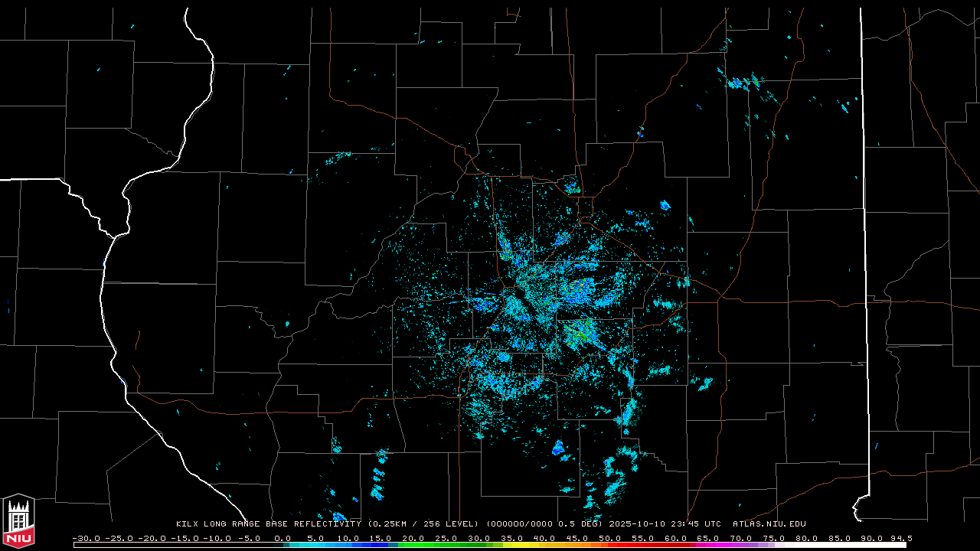
Task: Click the date "2025-10-10" in the caption
Action: (x=639, y=524)
